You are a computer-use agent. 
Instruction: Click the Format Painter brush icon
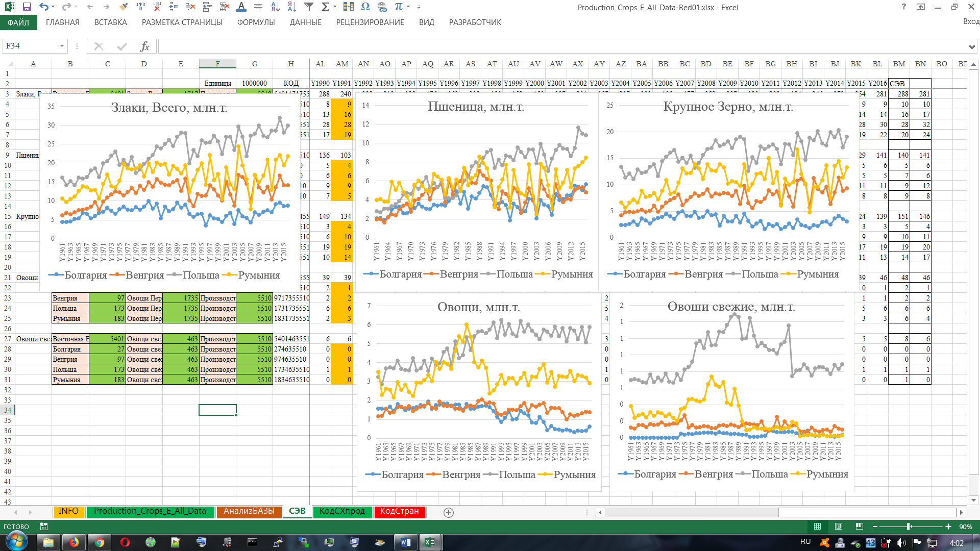pos(123,7)
